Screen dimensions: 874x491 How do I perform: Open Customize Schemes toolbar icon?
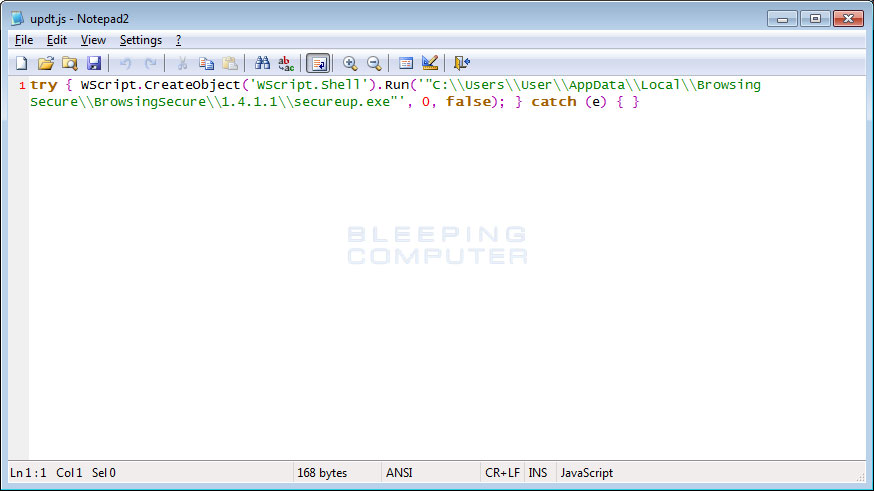430,63
